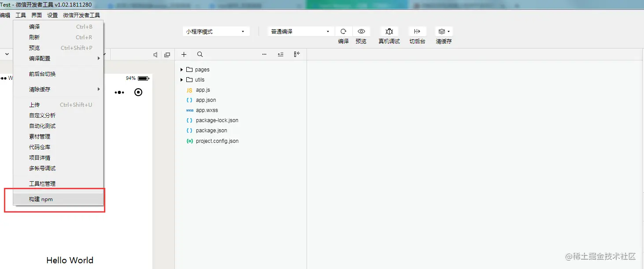This screenshot has width=644, height=269.
Task: Click the switch-to-background icon
Action: pos(417,31)
